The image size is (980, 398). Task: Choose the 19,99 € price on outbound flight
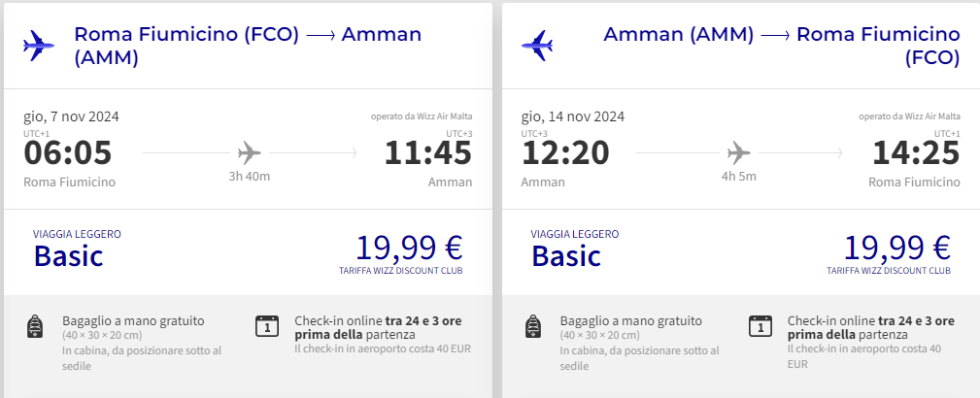409,248
